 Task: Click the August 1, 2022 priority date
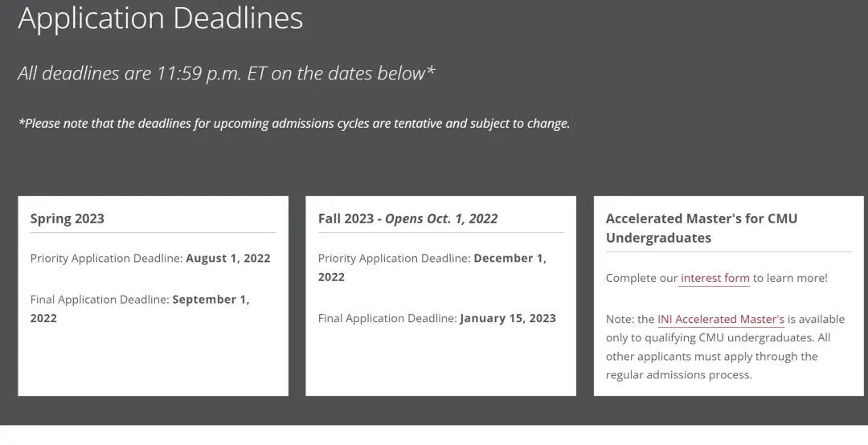point(228,259)
